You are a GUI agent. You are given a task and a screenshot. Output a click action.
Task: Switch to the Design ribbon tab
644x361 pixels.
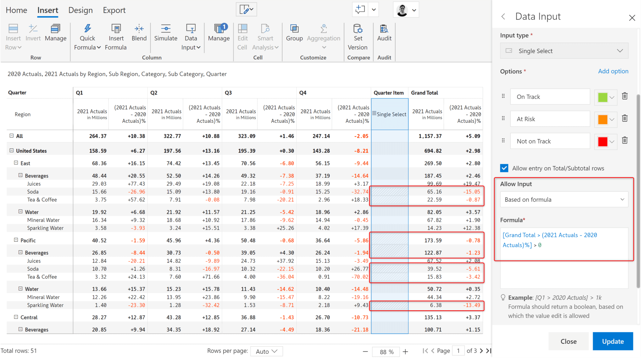click(80, 10)
